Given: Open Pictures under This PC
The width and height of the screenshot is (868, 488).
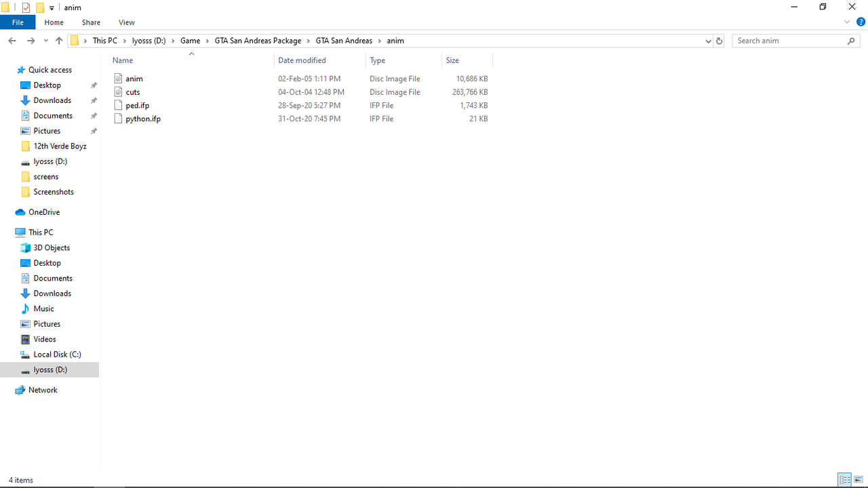Looking at the screenshot, I should pos(47,324).
